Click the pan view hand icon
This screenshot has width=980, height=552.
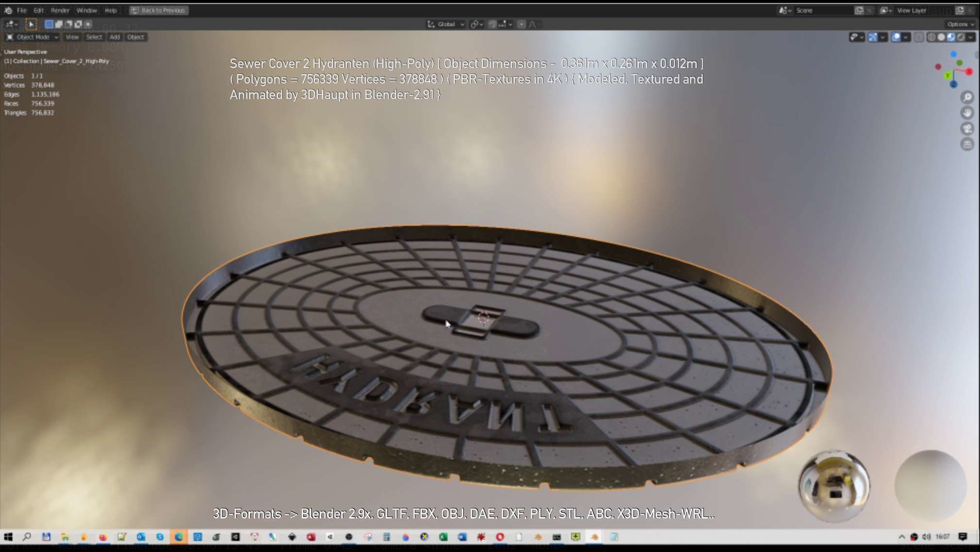967,113
